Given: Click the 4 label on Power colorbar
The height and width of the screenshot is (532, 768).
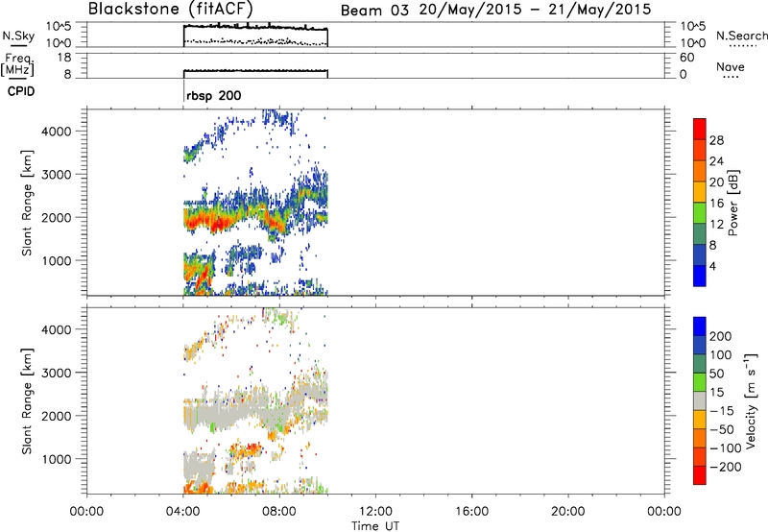Looking at the screenshot, I should tap(712, 266).
